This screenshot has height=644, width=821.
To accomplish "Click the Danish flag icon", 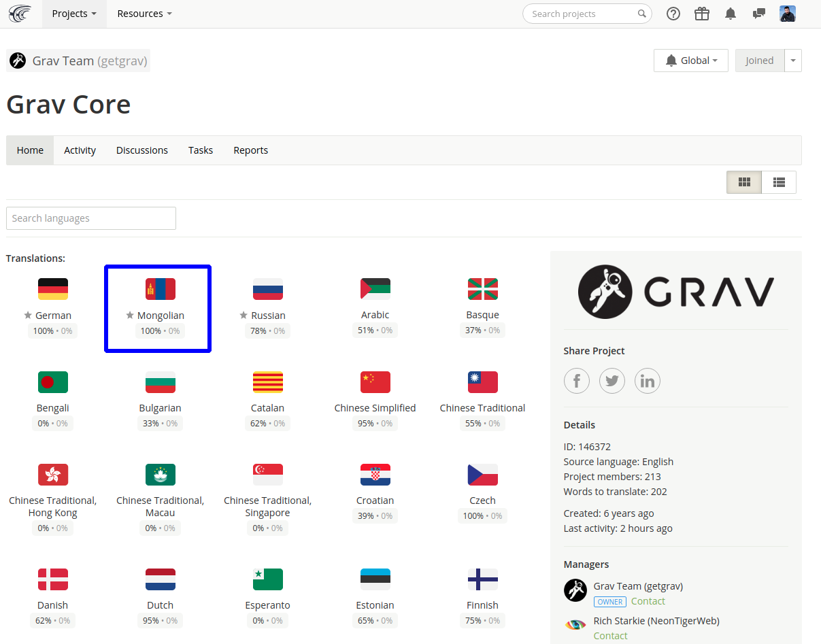I will click(x=53, y=579).
